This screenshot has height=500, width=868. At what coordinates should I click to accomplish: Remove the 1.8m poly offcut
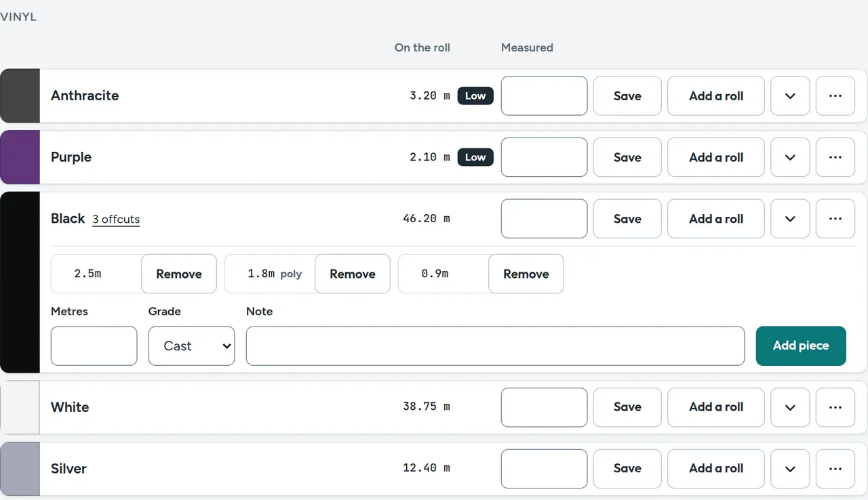pos(353,274)
